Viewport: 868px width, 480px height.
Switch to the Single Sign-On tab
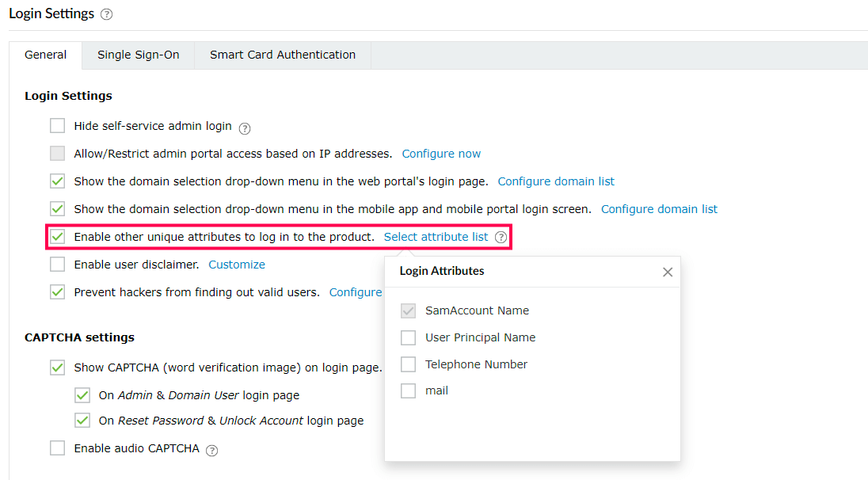click(x=139, y=55)
